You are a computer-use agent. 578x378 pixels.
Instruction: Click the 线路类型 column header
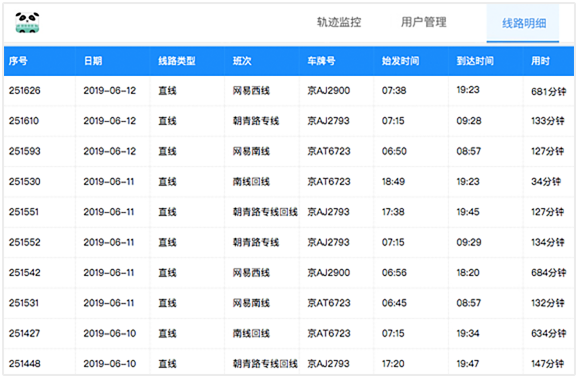177,61
